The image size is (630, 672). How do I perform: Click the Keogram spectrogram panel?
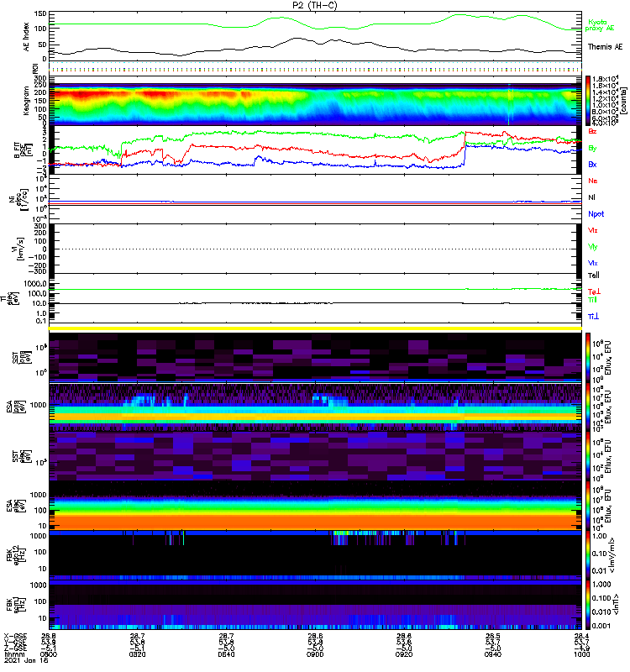click(x=316, y=101)
